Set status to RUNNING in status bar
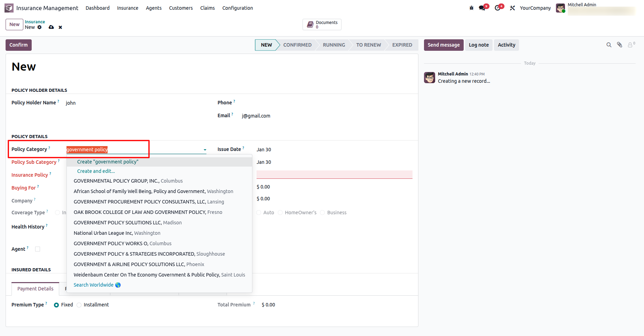This screenshot has width=644, height=336. pyautogui.click(x=334, y=45)
